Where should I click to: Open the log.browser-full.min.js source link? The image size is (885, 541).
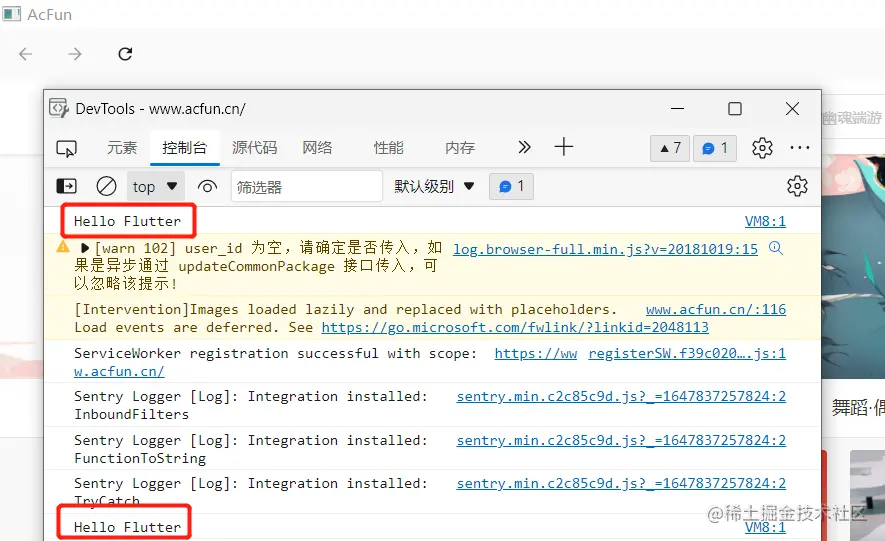tap(605, 249)
